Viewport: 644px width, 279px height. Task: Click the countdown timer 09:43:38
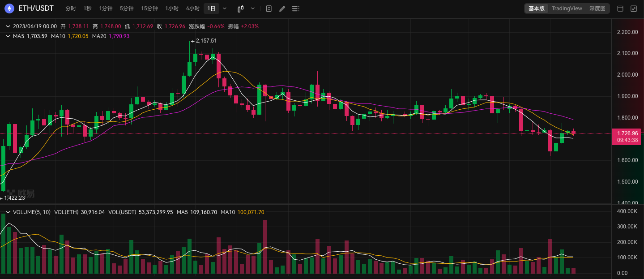pos(627,140)
